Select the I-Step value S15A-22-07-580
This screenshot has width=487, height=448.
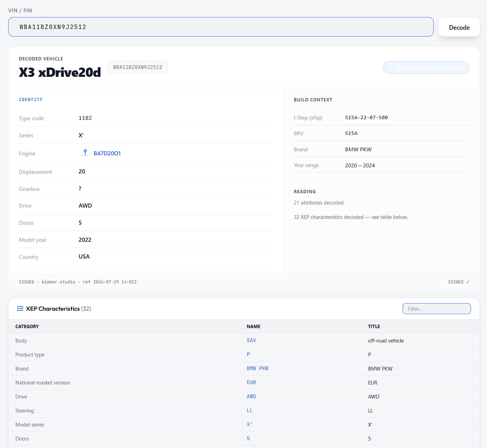[366, 117]
